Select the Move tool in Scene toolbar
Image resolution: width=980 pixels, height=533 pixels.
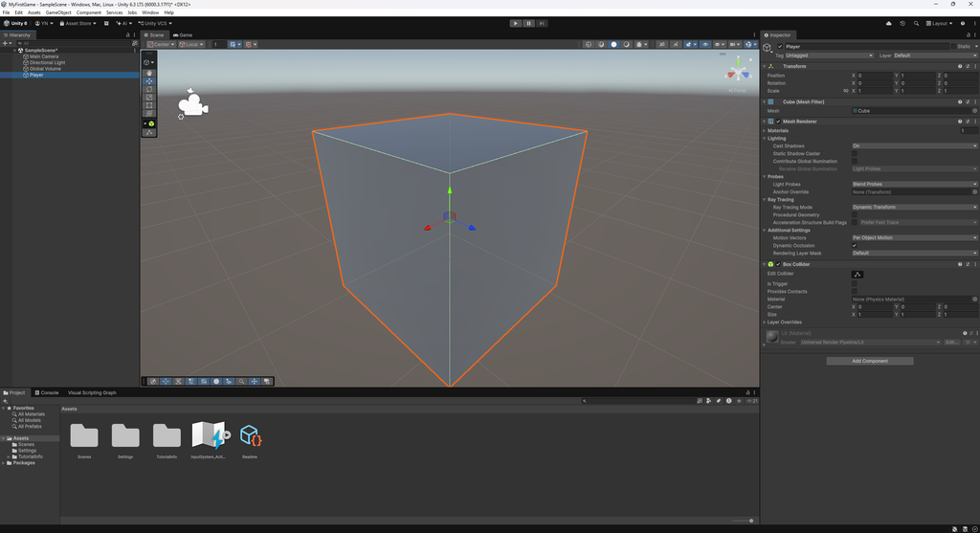pos(149,81)
